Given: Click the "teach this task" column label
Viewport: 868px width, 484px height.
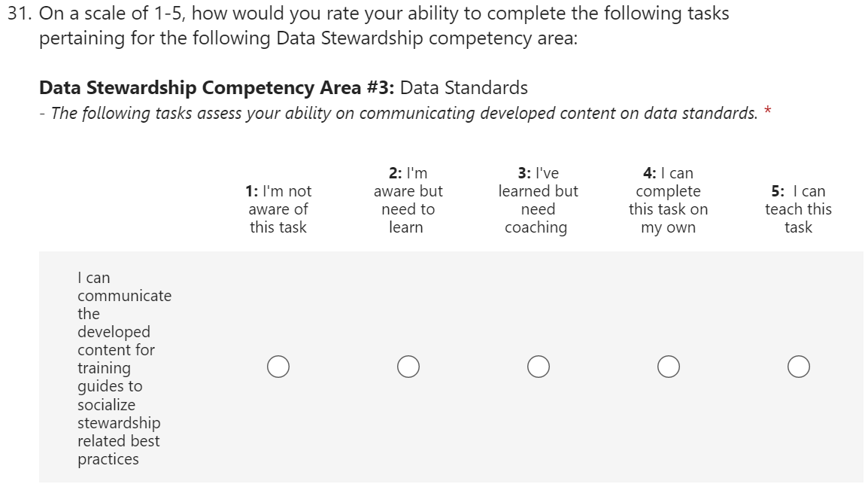Looking at the screenshot, I should coord(798,218).
